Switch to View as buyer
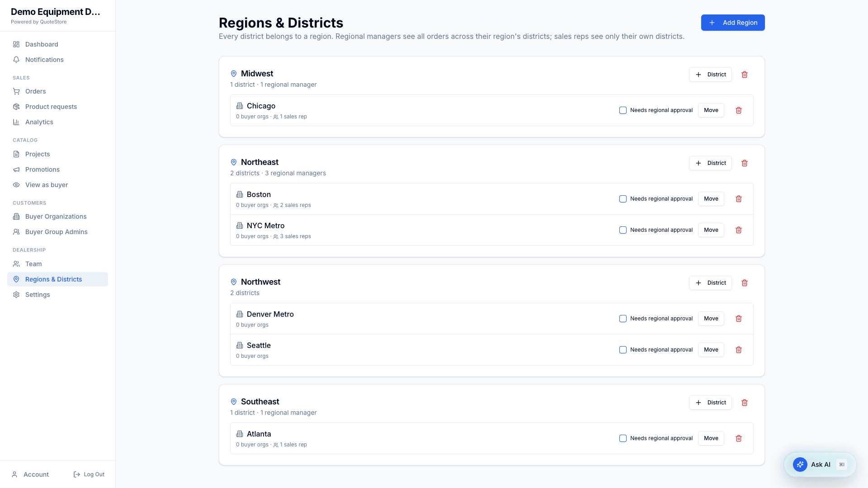The height and width of the screenshot is (488, 868). tap(57, 185)
